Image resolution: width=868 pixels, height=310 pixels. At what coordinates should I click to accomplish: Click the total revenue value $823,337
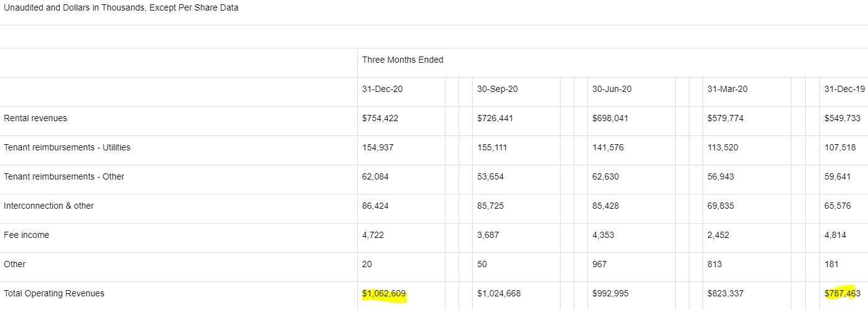pos(726,293)
